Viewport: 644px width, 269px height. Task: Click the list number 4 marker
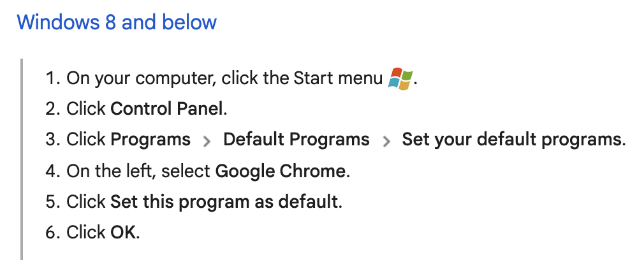coord(53,171)
